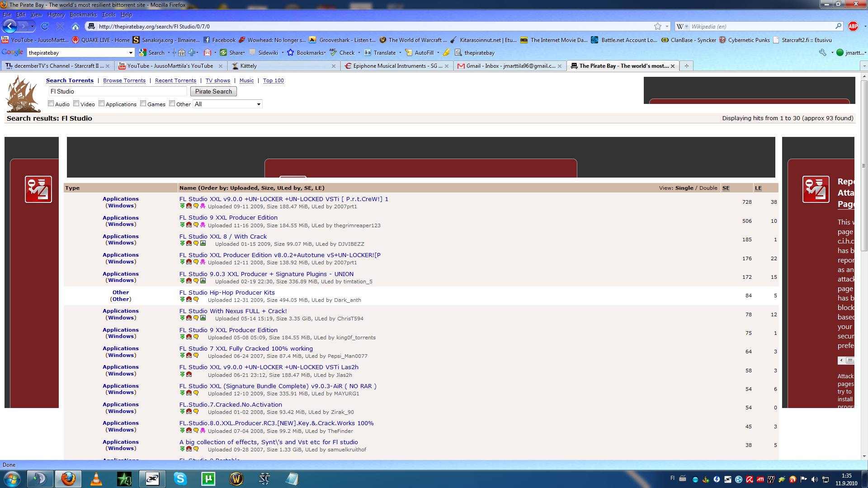Image resolution: width=868 pixels, height=488 pixels.
Task: Switch to the Gmail Inbox tab
Action: point(509,66)
